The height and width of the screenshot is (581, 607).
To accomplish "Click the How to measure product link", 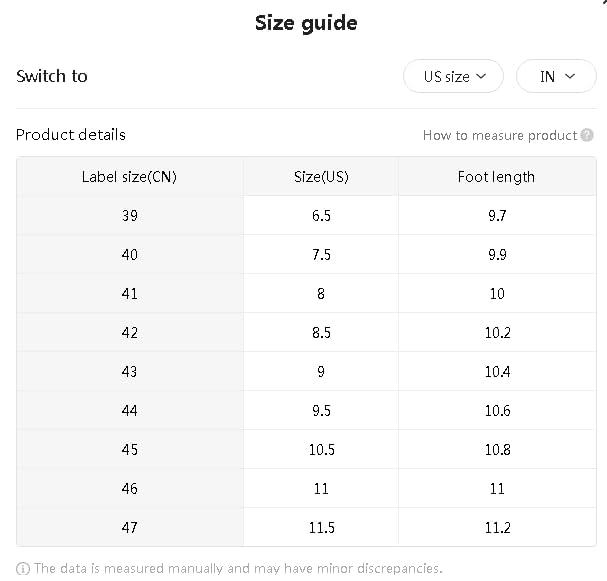I will point(500,135).
